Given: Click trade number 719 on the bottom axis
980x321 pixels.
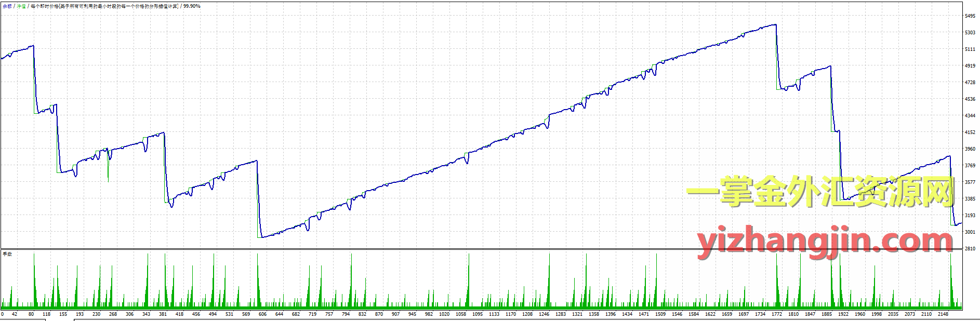Looking at the screenshot, I should coord(312,314).
